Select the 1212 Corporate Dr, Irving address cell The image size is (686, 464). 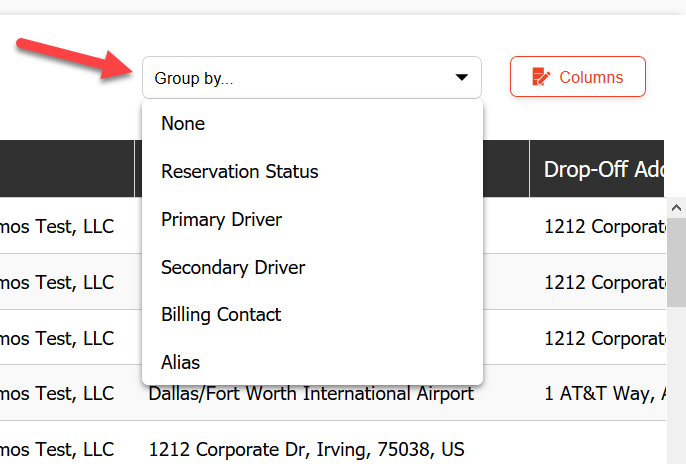point(306,449)
